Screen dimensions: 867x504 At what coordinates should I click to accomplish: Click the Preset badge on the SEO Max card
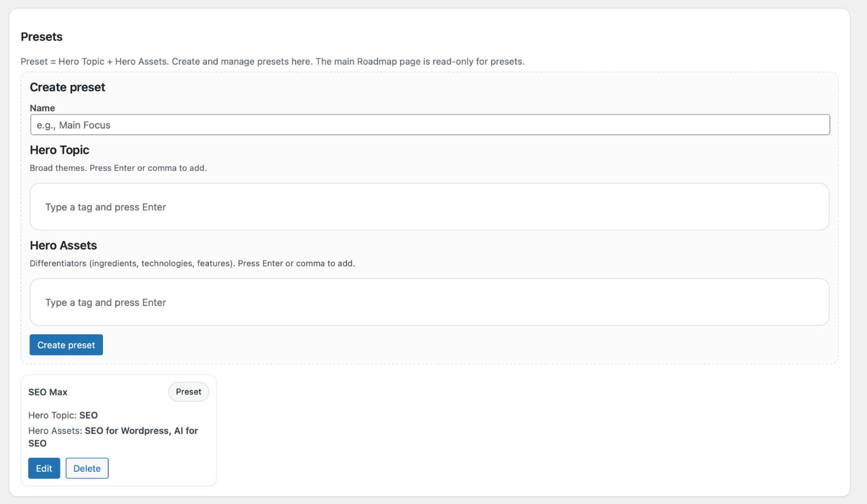coord(188,391)
